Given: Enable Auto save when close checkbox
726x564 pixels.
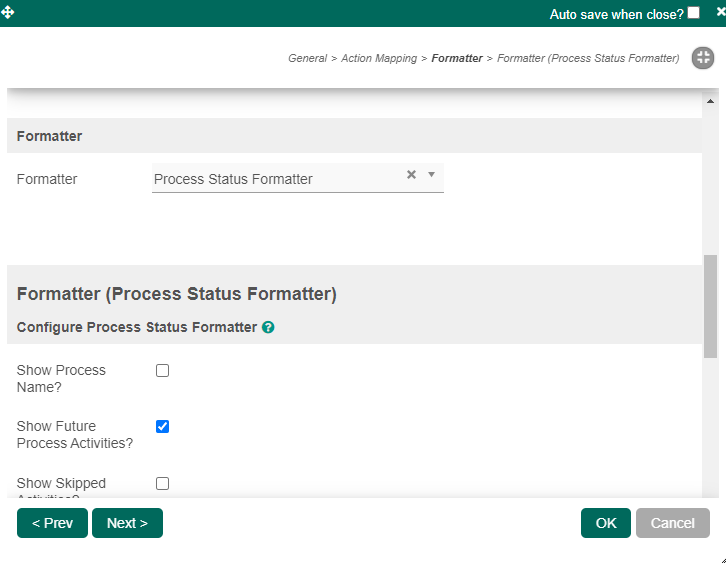Looking at the screenshot, I should (x=694, y=13).
